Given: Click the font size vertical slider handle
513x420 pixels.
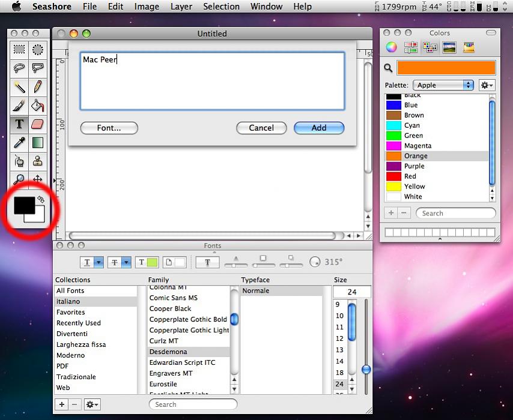Looking at the screenshot, I should tap(366, 370).
